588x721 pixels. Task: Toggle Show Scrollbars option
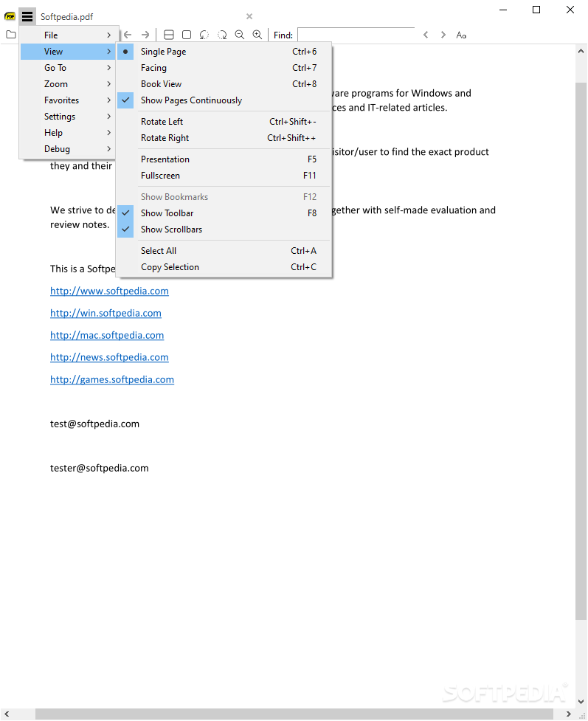point(224,229)
